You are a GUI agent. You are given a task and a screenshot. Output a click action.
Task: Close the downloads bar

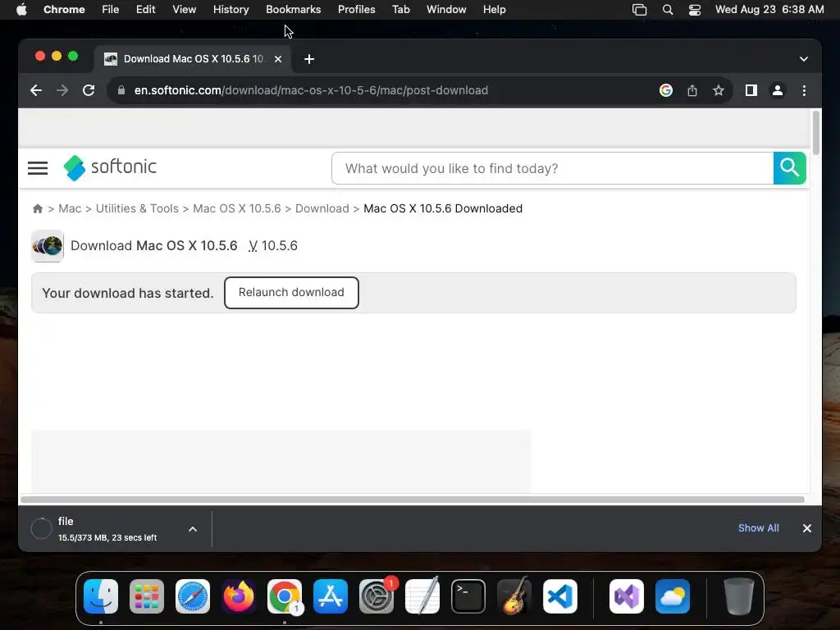point(807,528)
